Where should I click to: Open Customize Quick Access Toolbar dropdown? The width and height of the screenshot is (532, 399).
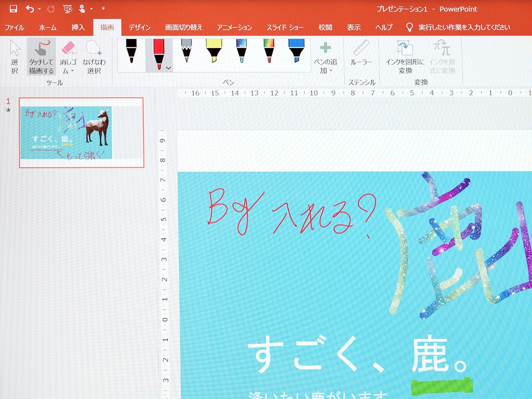(x=103, y=9)
